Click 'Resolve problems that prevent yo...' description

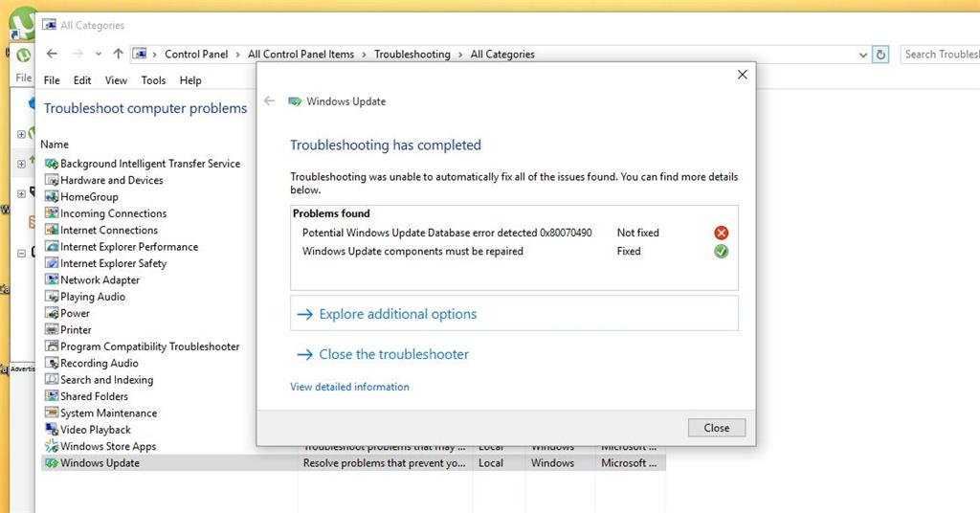pos(385,463)
